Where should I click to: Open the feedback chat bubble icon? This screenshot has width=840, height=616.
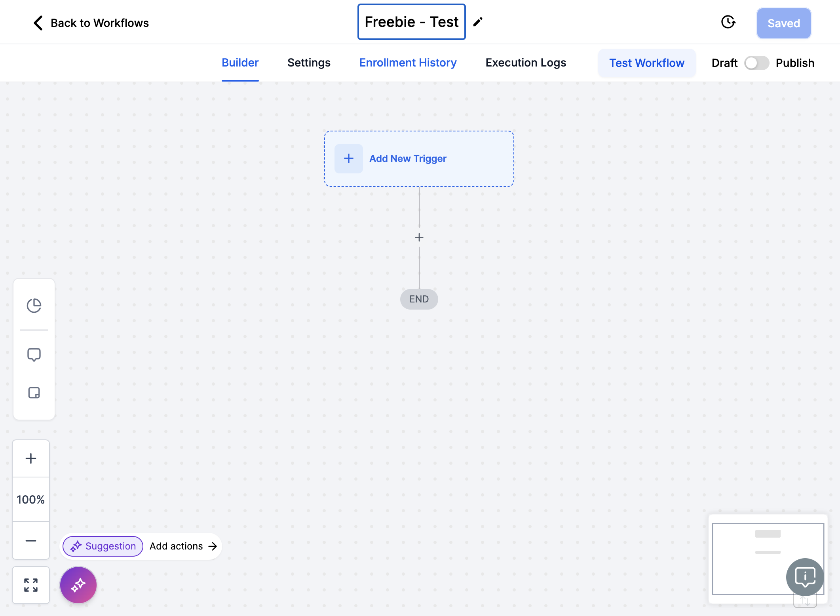pos(805,577)
